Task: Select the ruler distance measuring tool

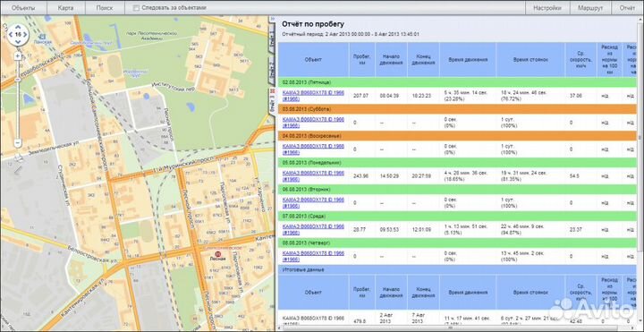Action: 19,170
